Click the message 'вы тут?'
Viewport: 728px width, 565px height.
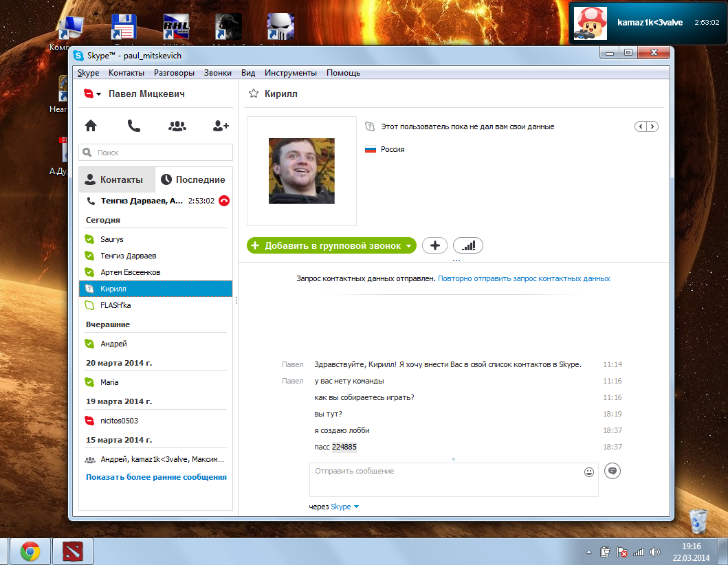(328, 414)
